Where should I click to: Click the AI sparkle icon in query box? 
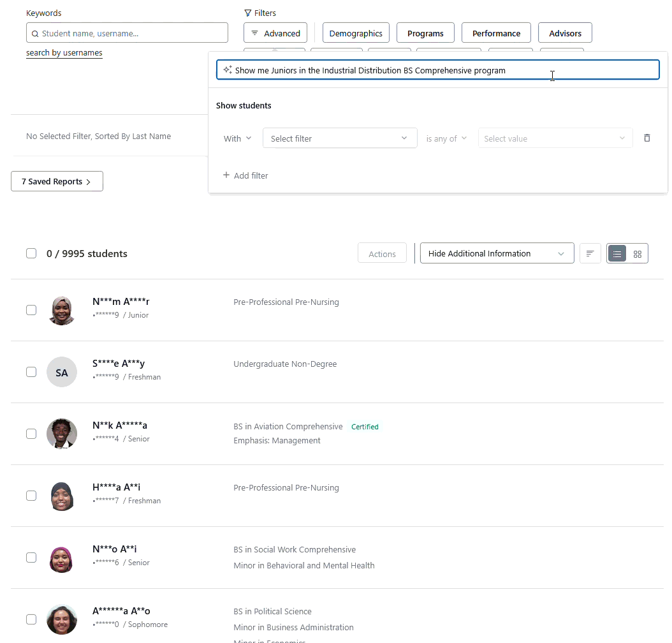click(x=228, y=70)
